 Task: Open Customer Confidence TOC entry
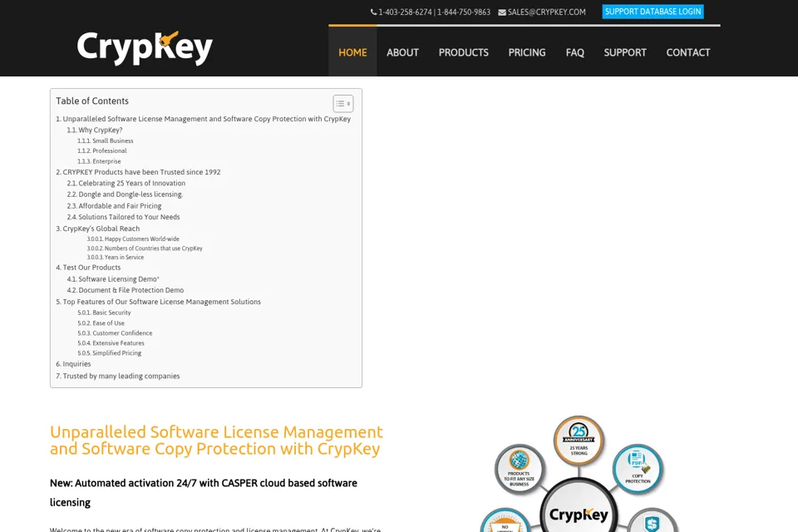115,333
